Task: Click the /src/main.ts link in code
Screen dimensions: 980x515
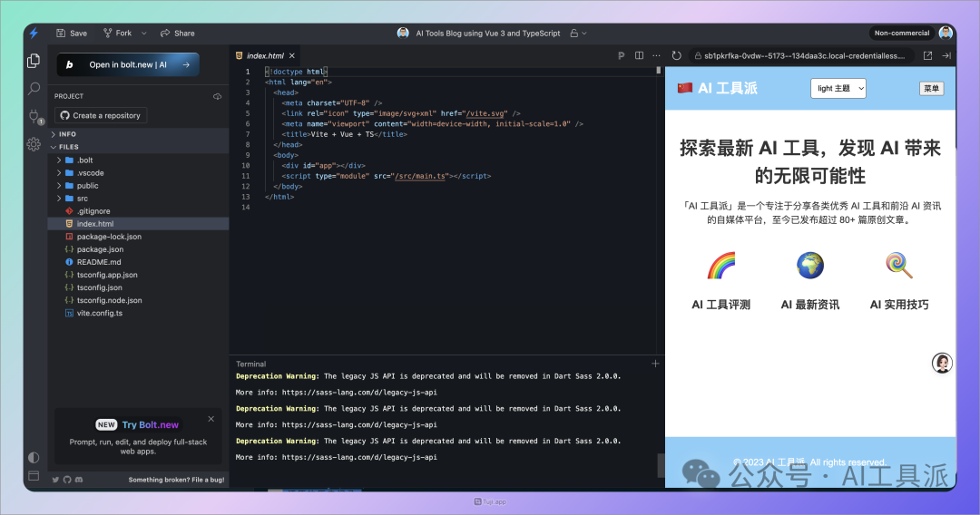Action: point(420,176)
